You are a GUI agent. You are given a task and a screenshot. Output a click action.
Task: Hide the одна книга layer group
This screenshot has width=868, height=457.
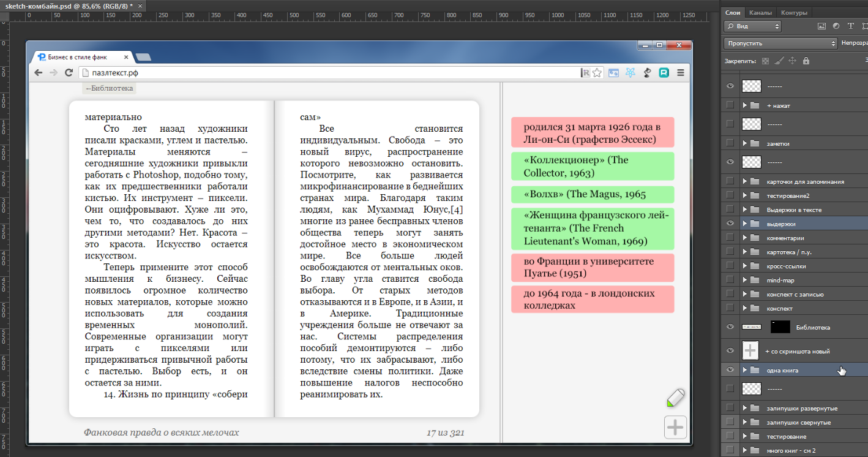coord(730,370)
